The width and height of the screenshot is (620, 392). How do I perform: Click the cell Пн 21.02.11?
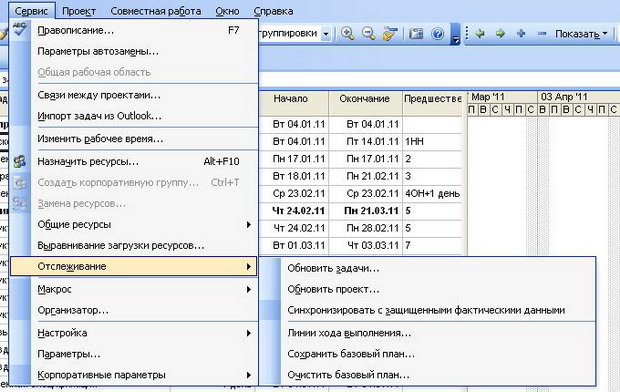click(x=365, y=176)
